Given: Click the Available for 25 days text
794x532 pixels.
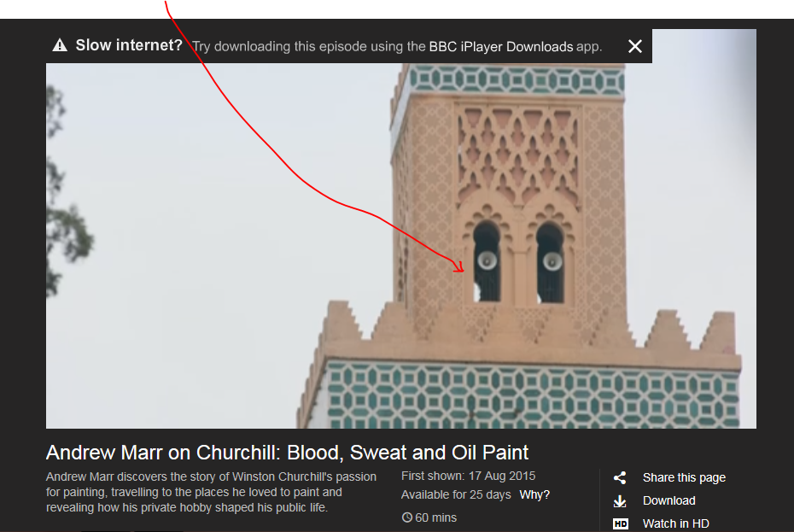Looking at the screenshot, I should [456, 494].
